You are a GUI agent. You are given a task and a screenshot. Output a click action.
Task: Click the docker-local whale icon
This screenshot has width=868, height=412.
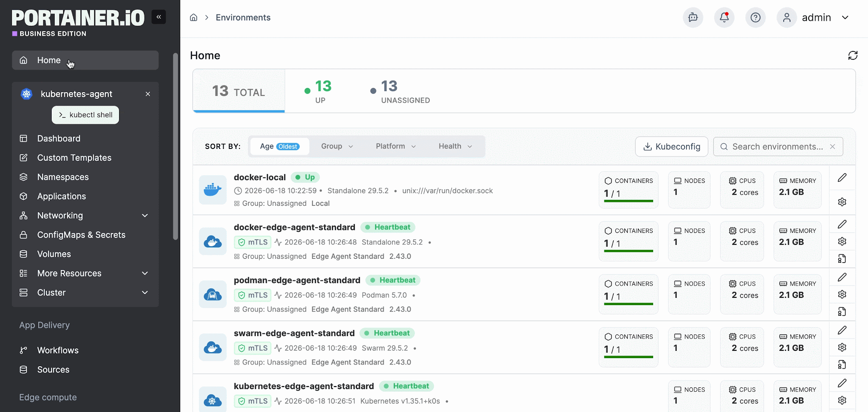(213, 190)
